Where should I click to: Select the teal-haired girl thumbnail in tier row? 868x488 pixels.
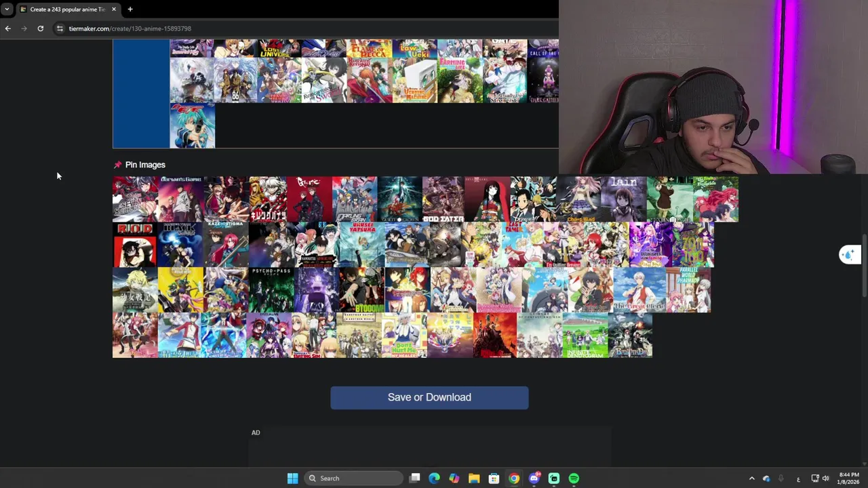192,126
